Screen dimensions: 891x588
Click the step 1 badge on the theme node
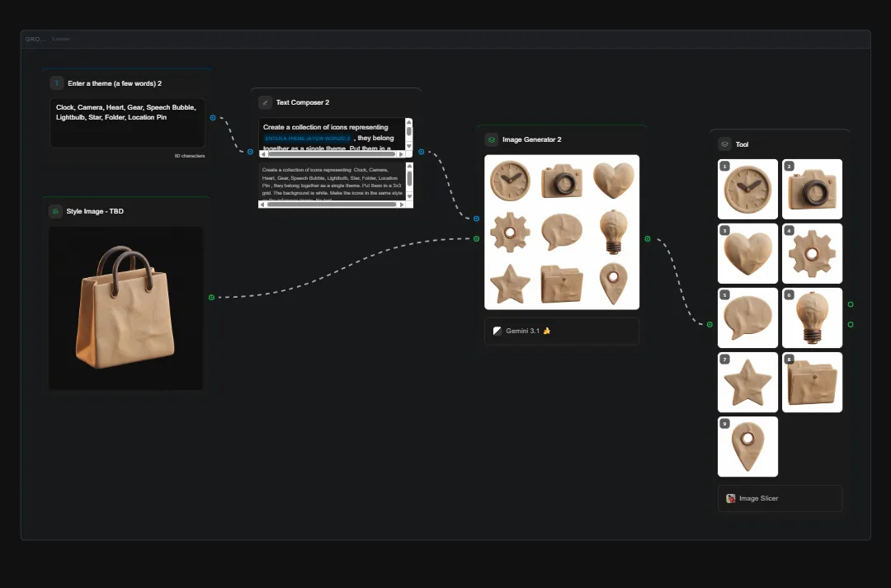click(56, 82)
